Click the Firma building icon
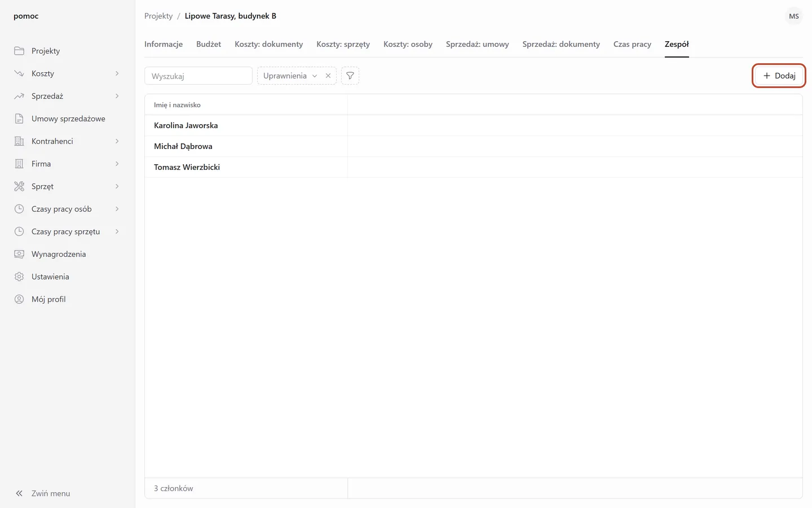Viewport: 812px width, 508px height. click(x=19, y=164)
